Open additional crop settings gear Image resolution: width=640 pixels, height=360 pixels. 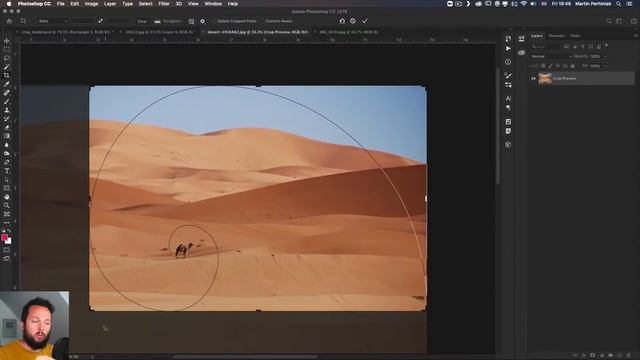pyautogui.click(x=202, y=21)
